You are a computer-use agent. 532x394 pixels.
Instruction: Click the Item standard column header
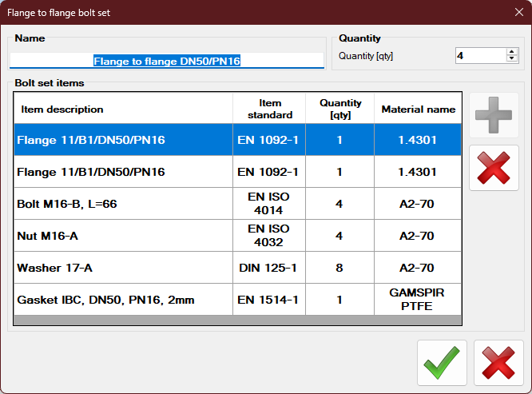click(x=269, y=109)
